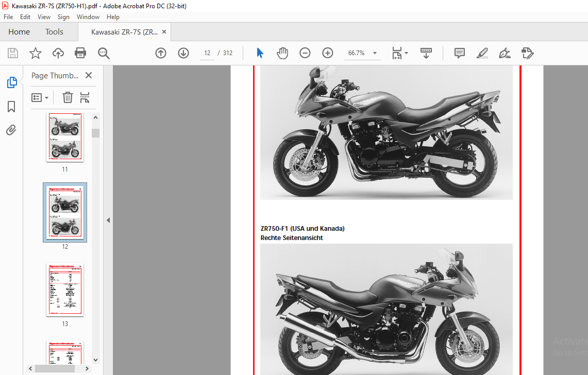Switch to the Home tab
Viewport: 588px width, 375px height.
point(19,32)
